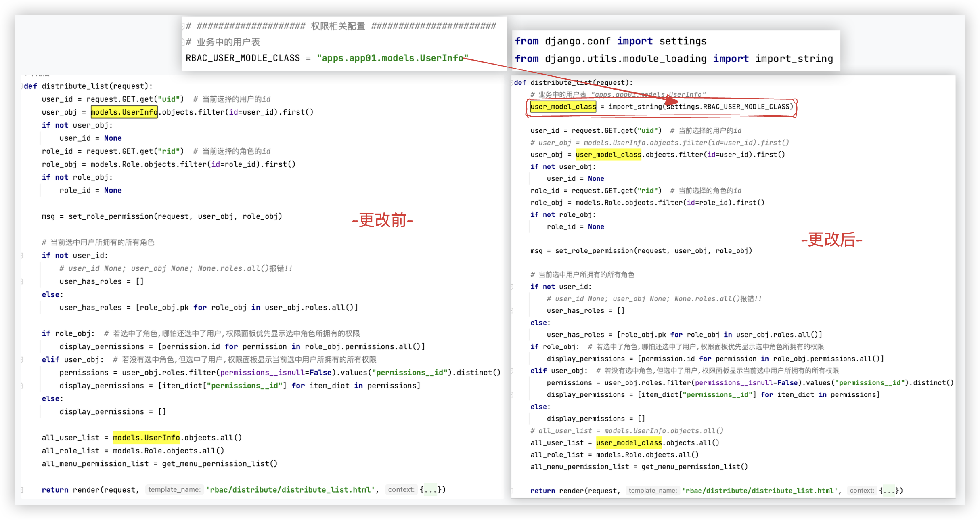The height and width of the screenshot is (520, 980).
Task: Click highlighted models.UserInfo on all_user_list line
Action: tap(146, 438)
